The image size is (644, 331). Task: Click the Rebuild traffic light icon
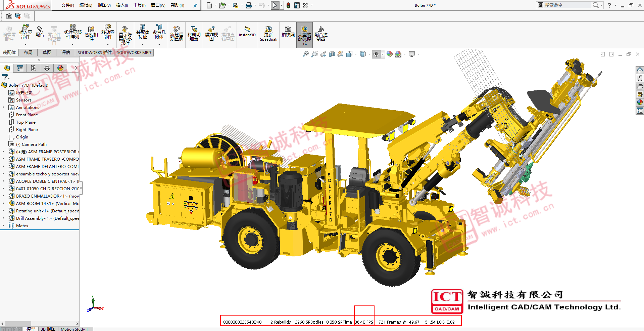(288, 5)
